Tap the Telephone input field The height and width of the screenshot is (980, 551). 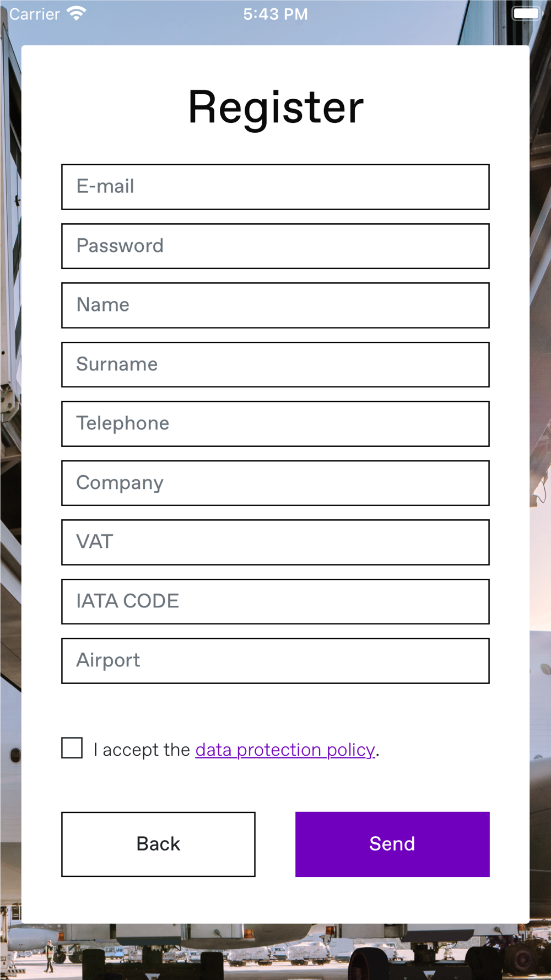[x=275, y=424]
